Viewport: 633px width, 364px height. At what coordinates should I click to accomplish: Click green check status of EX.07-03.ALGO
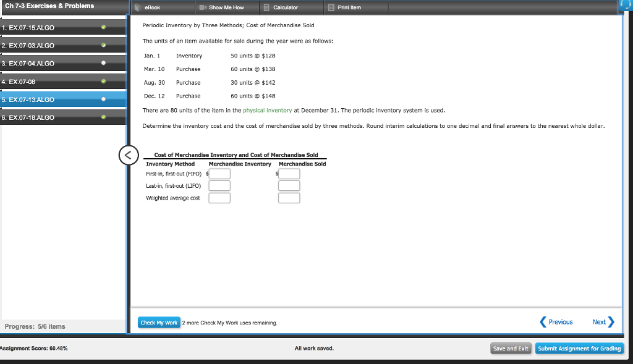click(104, 44)
